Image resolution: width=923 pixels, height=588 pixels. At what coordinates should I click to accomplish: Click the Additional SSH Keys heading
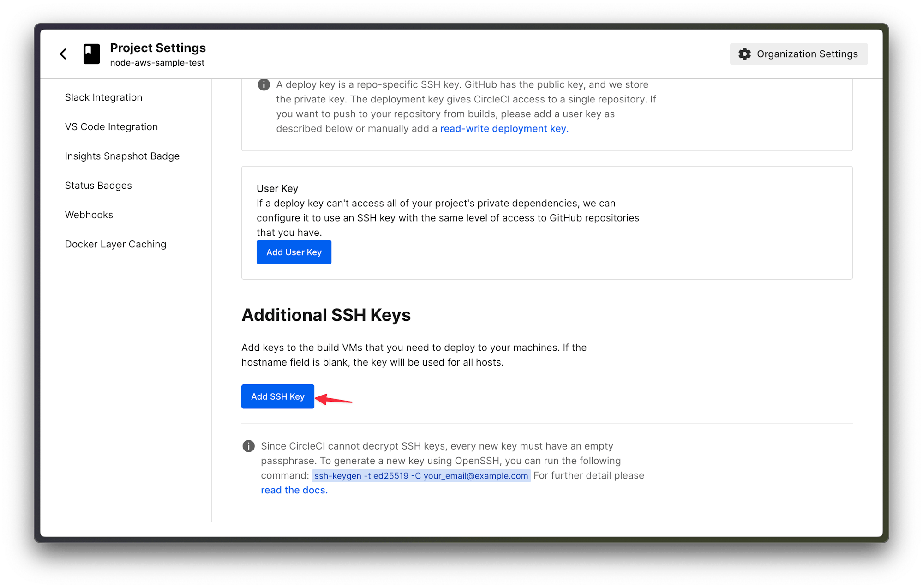coord(326,315)
